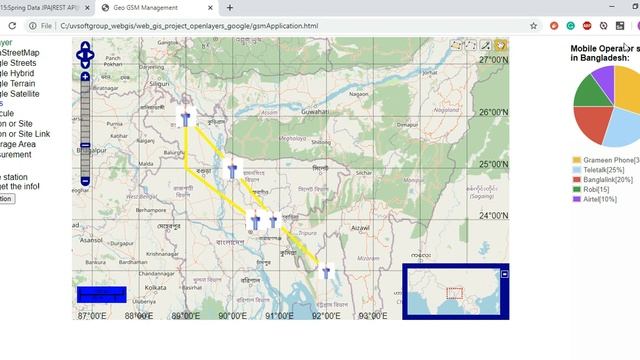The height and width of the screenshot is (360, 640).
Task: Toggle the 'or Site' overlay option
Action: (x=16, y=124)
